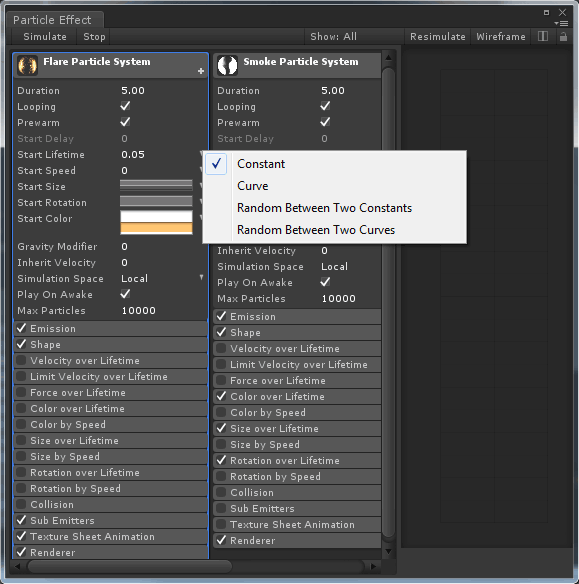Disable the Smoke Size over Lifetime module
The height and width of the screenshot is (584, 579).
point(221,428)
